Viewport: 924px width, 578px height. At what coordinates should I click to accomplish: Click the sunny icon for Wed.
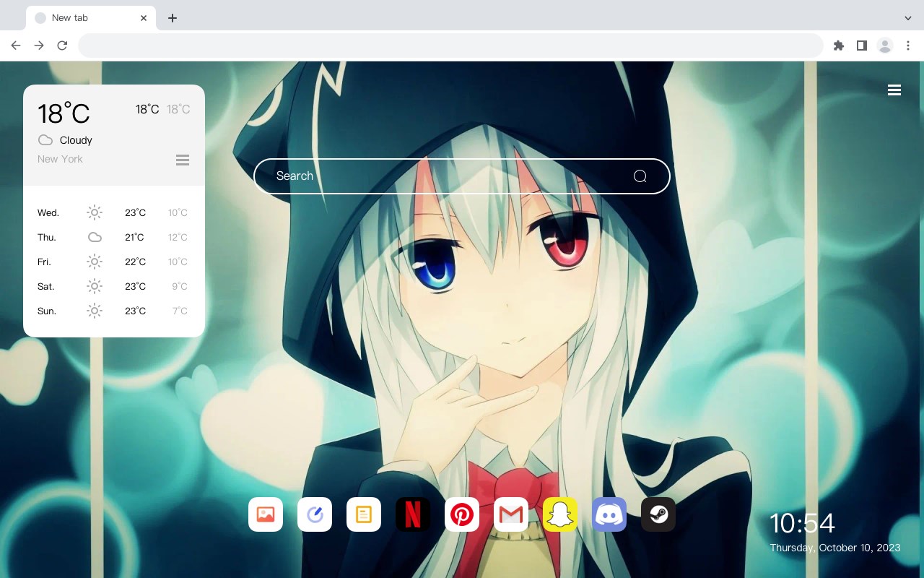click(x=95, y=212)
